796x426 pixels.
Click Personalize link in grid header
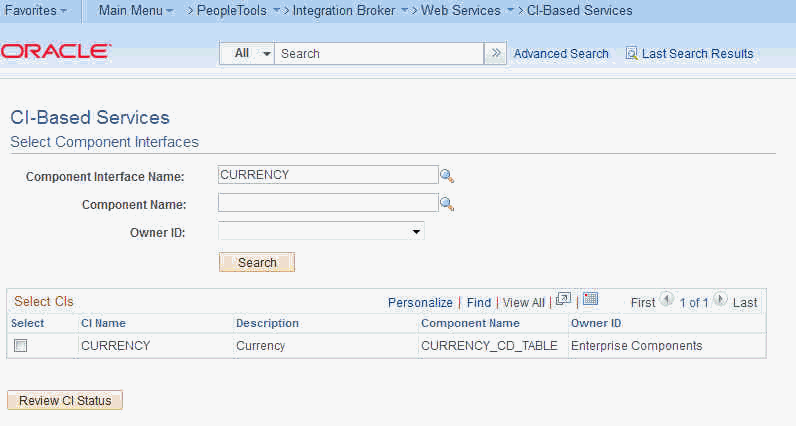pos(420,303)
